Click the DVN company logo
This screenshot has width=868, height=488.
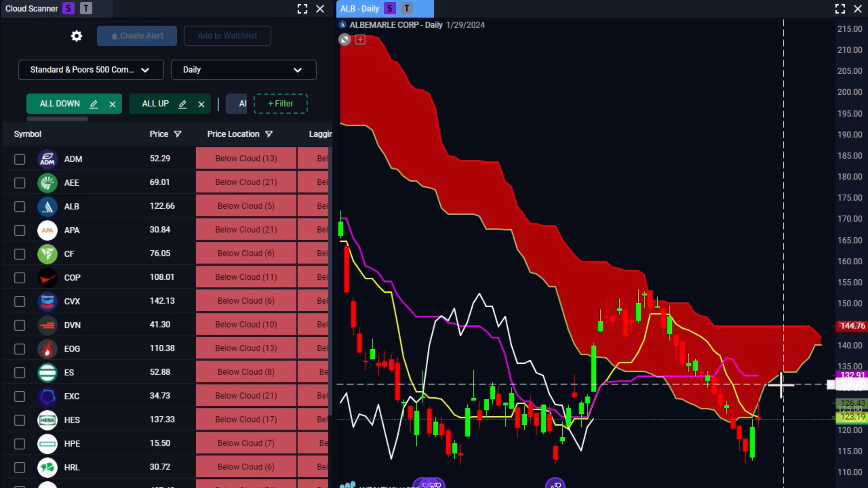(x=47, y=325)
